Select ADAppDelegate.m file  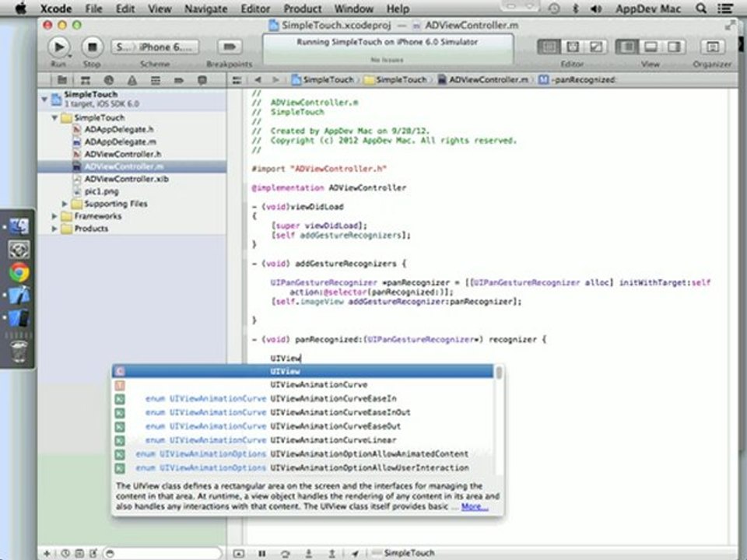(120, 142)
